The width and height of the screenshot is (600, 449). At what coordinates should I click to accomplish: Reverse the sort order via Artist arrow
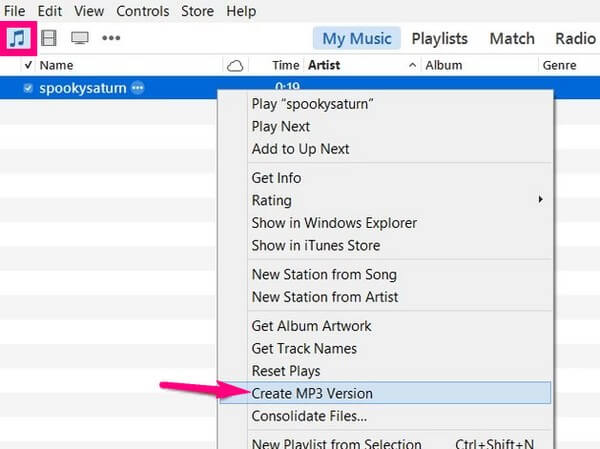tap(412, 65)
